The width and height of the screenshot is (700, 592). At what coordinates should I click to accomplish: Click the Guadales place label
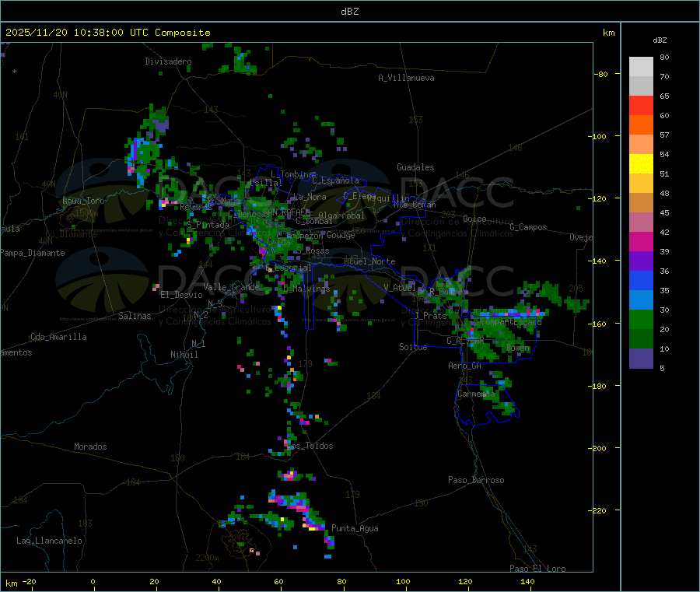(x=415, y=167)
